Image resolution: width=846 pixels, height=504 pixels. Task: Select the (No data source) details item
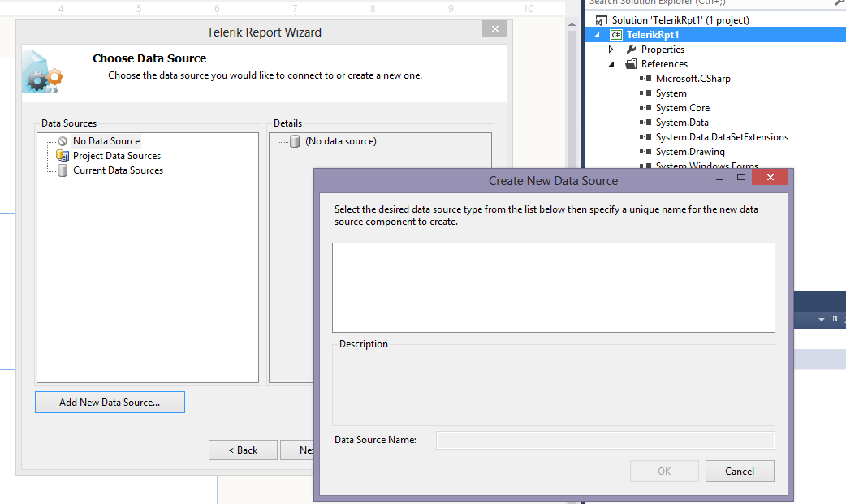341,141
